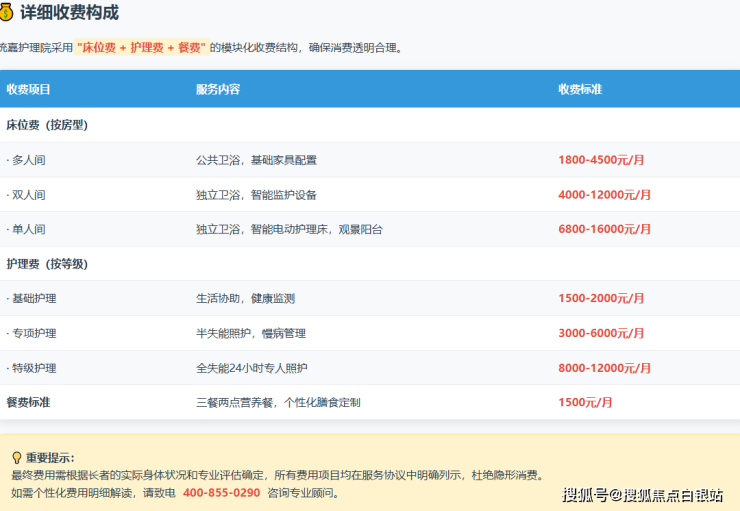Select the 详细收费构成 heading text
Viewport: 740px width, 511px height.
(69, 13)
